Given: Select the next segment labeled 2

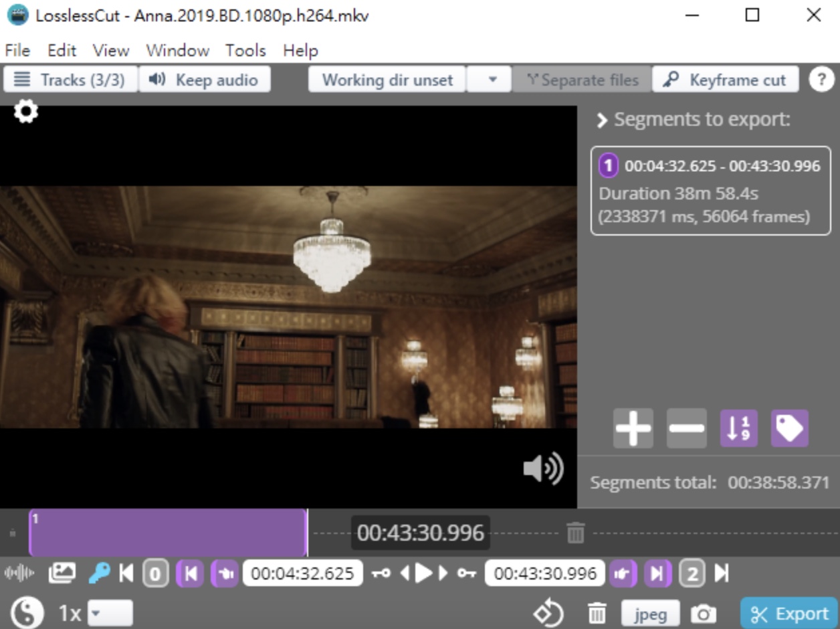Looking at the screenshot, I should (x=692, y=573).
